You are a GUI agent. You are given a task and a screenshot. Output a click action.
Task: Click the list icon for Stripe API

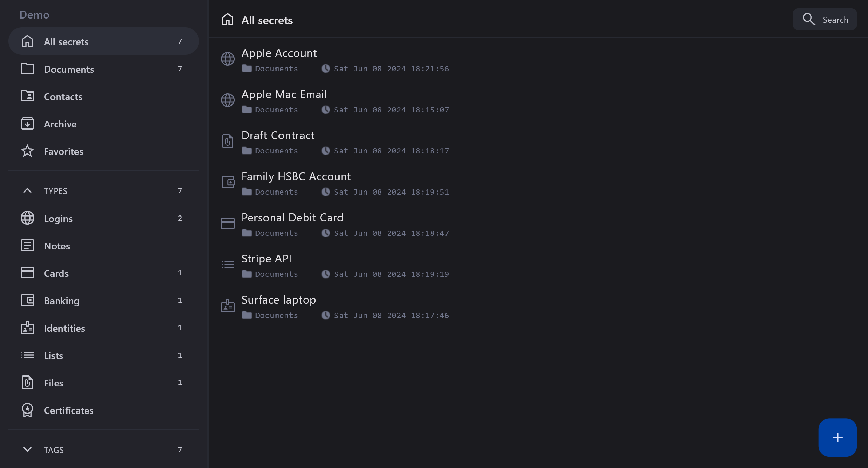point(227,264)
